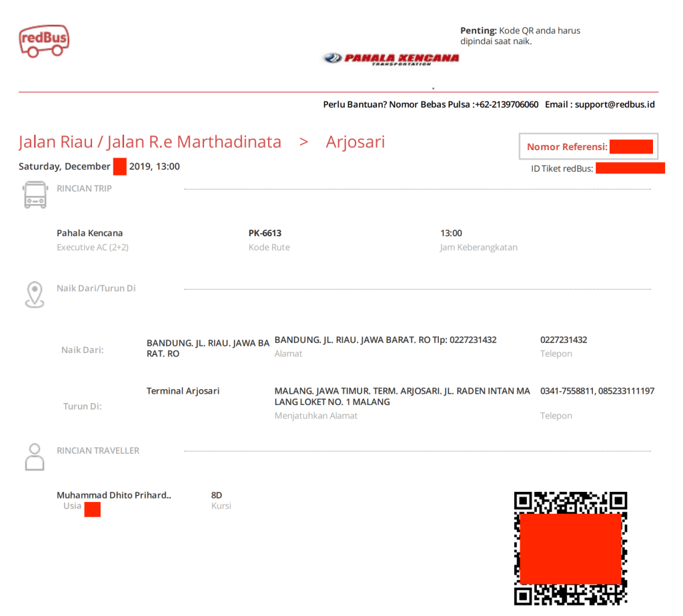
Task: Click the location pin icon
Action: (35, 294)
